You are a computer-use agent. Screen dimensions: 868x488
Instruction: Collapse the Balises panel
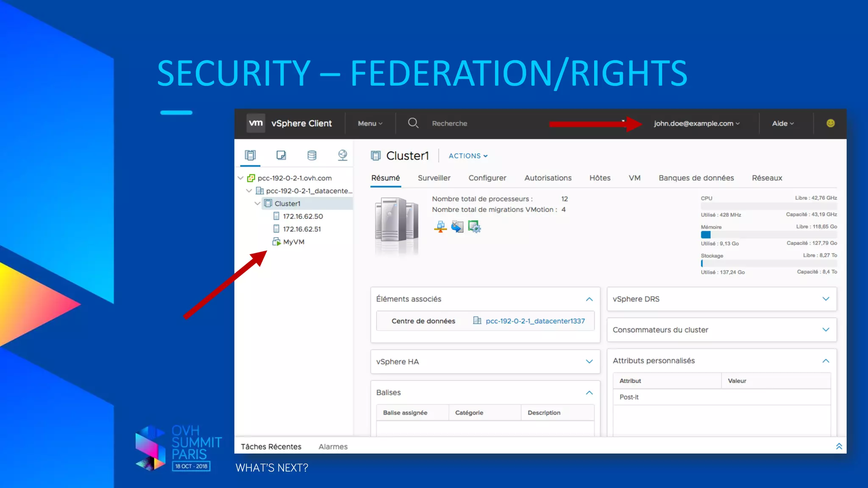(589, 393)
